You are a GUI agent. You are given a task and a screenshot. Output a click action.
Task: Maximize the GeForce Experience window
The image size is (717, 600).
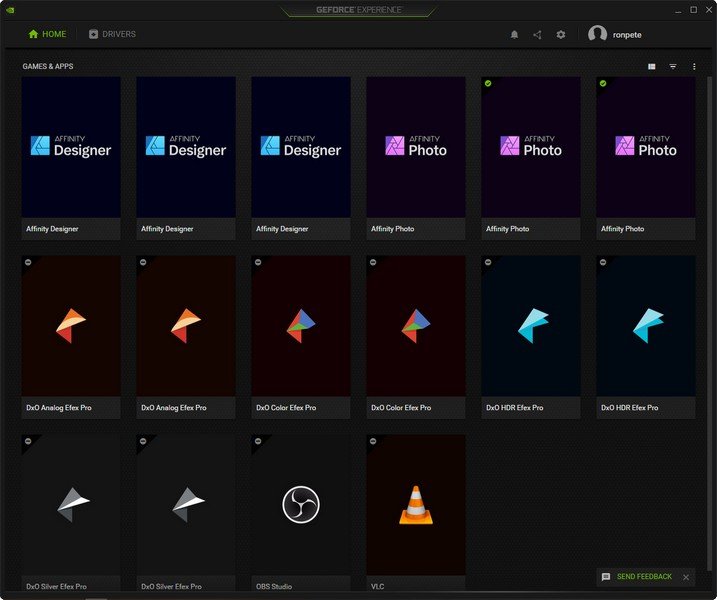click(694, 10)
